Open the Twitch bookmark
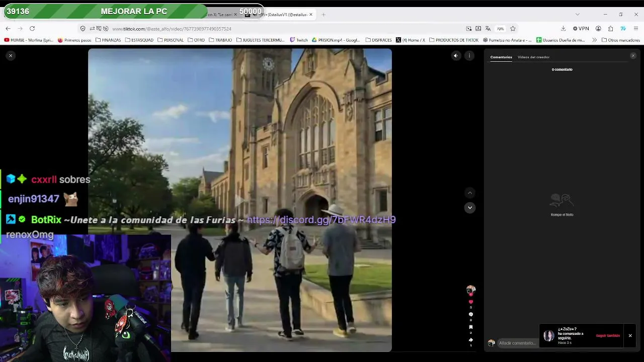 (299, 40)
